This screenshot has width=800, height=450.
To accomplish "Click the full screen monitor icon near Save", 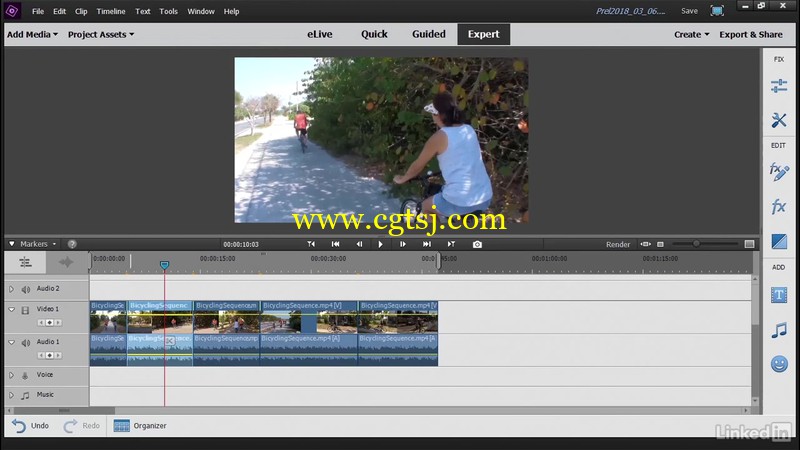I will click(x=717, y=11).
